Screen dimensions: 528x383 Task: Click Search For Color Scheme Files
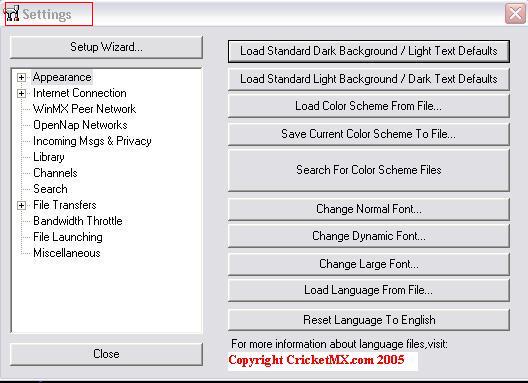(x=369, y=170)
